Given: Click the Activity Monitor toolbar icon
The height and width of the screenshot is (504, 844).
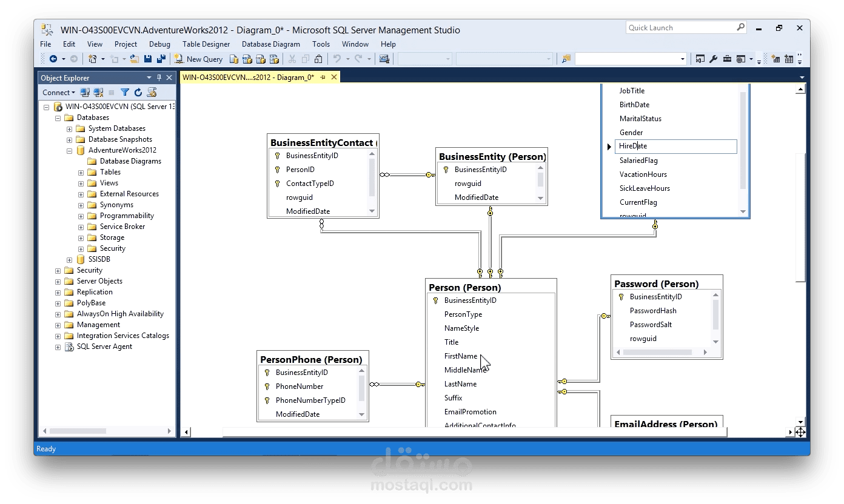Looking at the screenshot, I should [x=384, y=59].
